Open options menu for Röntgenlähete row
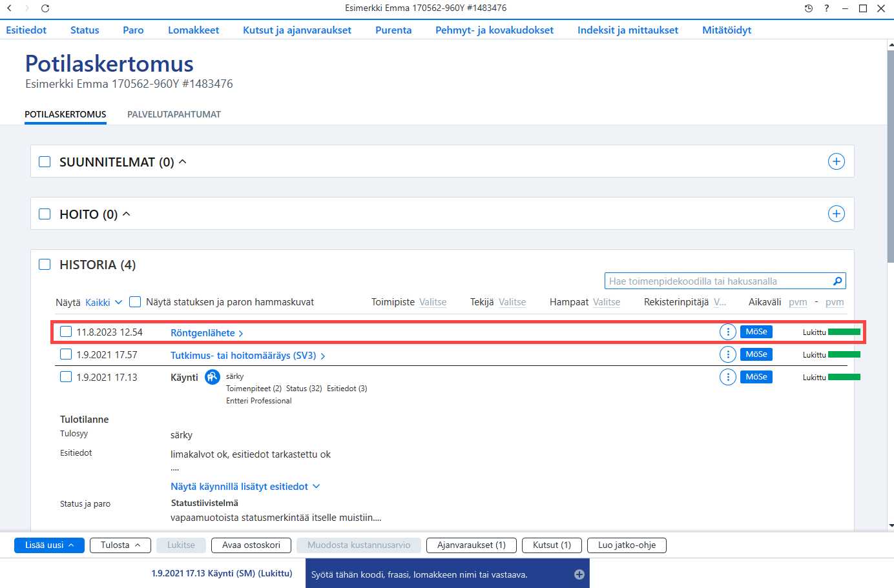The height and width of the screenshot is (588, 894). pyautogui.click(x=727, y=332)
